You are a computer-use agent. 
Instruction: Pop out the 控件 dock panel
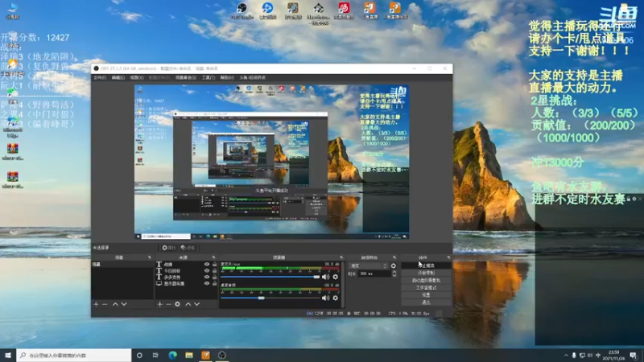[448, 257]
